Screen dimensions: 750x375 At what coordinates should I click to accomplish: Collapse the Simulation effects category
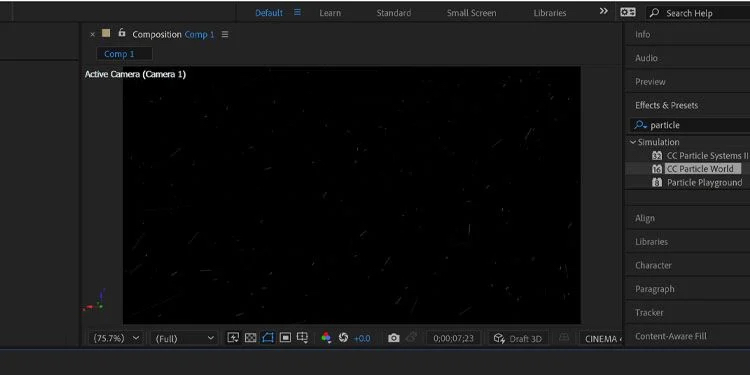pyautogui.click(x=633, y=142)
